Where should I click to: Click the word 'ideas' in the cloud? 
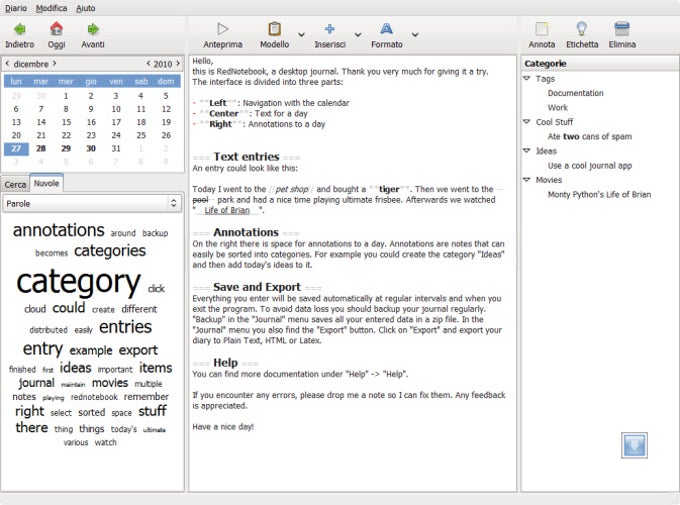pos(75,368)
